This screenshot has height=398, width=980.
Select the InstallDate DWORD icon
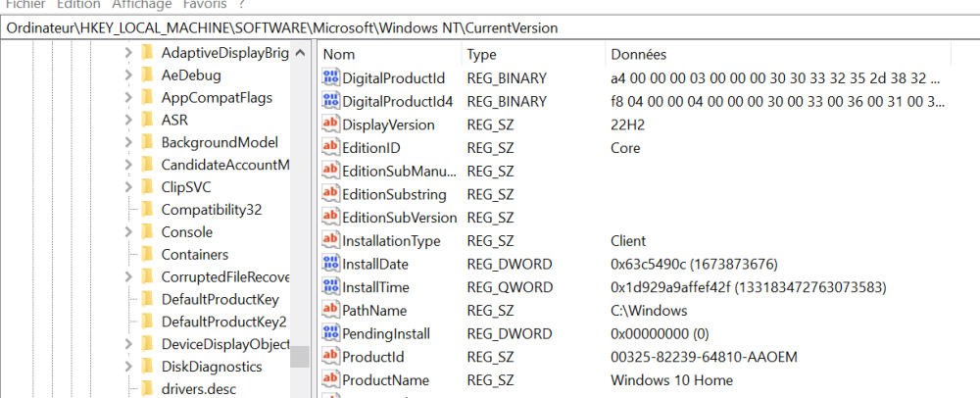pos(331,264)
